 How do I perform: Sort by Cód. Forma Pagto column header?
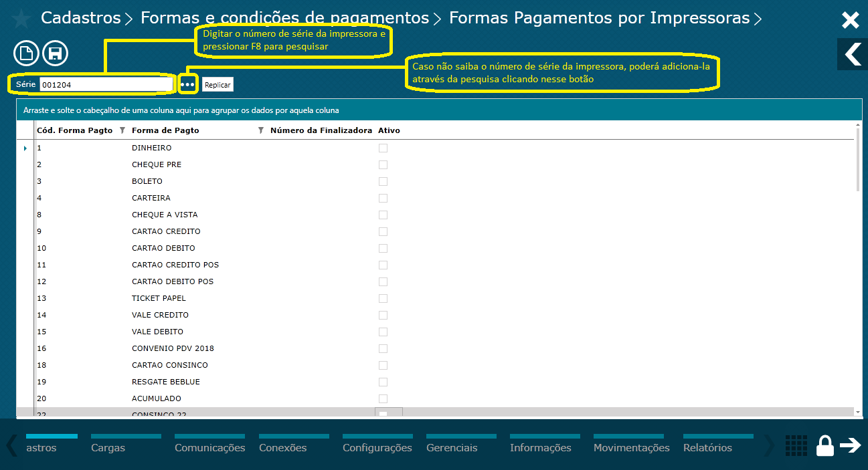(x=75, y=130)
